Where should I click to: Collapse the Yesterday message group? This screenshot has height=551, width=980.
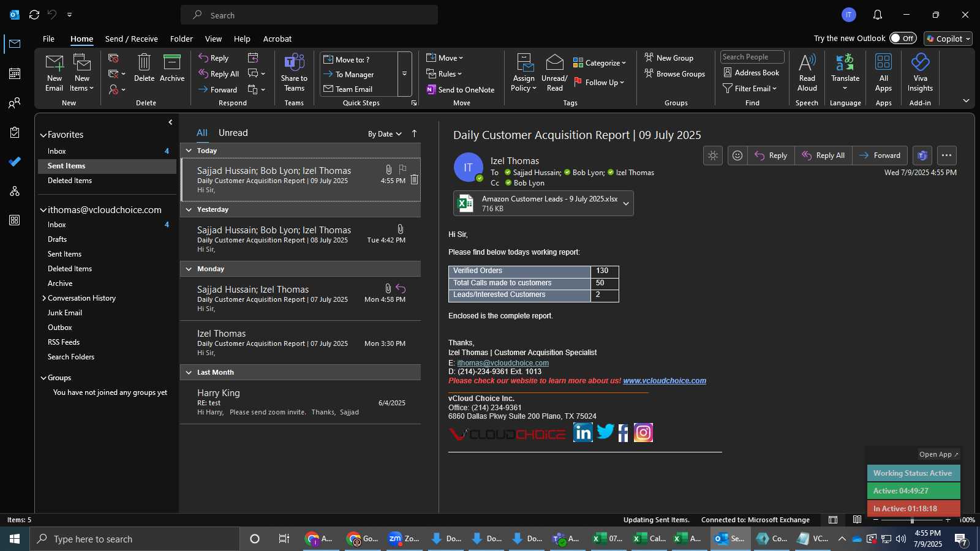189,209
